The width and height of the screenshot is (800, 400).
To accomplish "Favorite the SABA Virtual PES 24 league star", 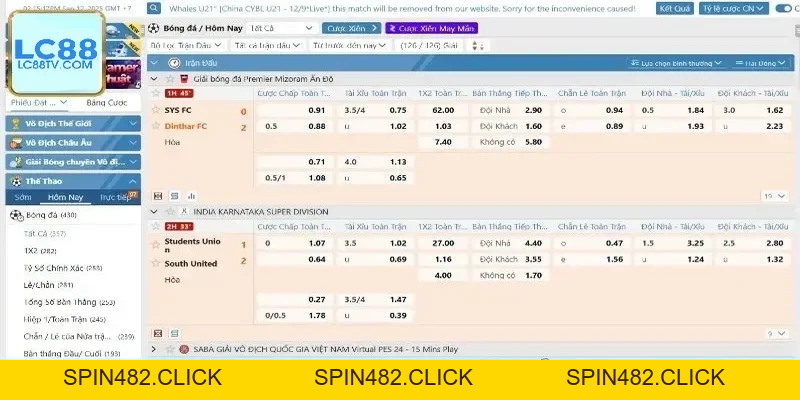I will pos(170,349).
